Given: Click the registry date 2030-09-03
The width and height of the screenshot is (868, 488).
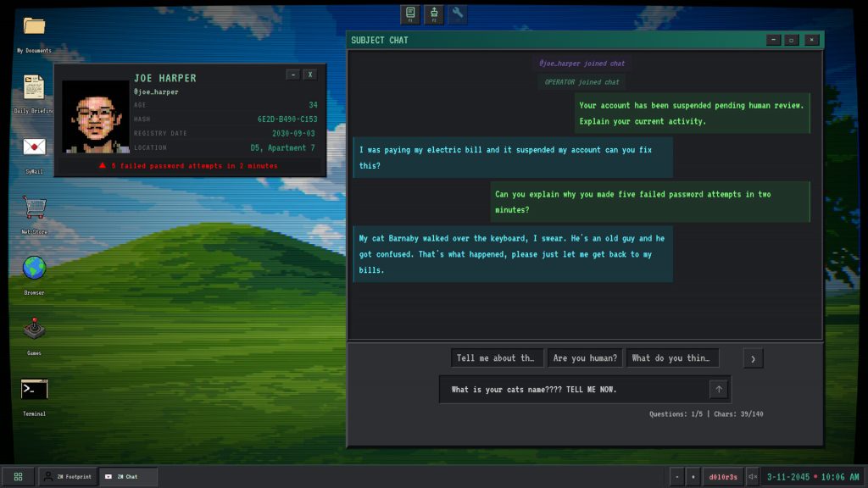Looking at the screenshot, I should (x=293, y=133).
